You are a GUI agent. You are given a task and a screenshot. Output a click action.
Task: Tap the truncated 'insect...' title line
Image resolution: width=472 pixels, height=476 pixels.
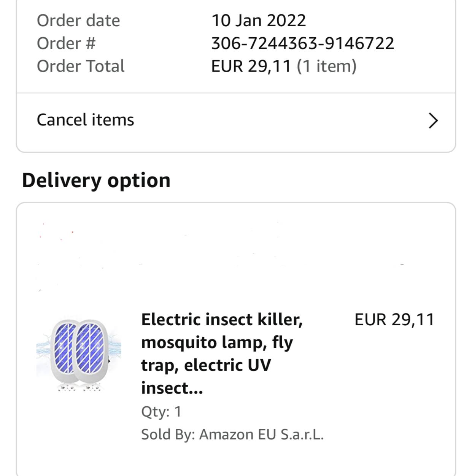tap(172, 388)
